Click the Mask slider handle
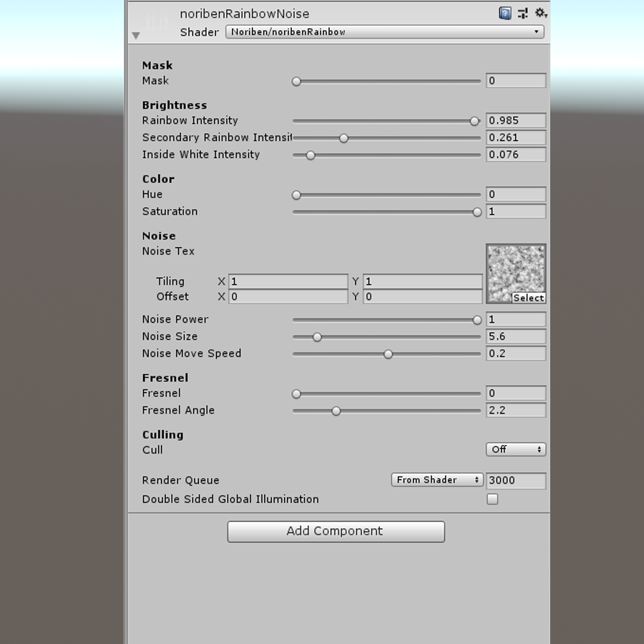Screen dimensions: 644x644 pos(296,82)
